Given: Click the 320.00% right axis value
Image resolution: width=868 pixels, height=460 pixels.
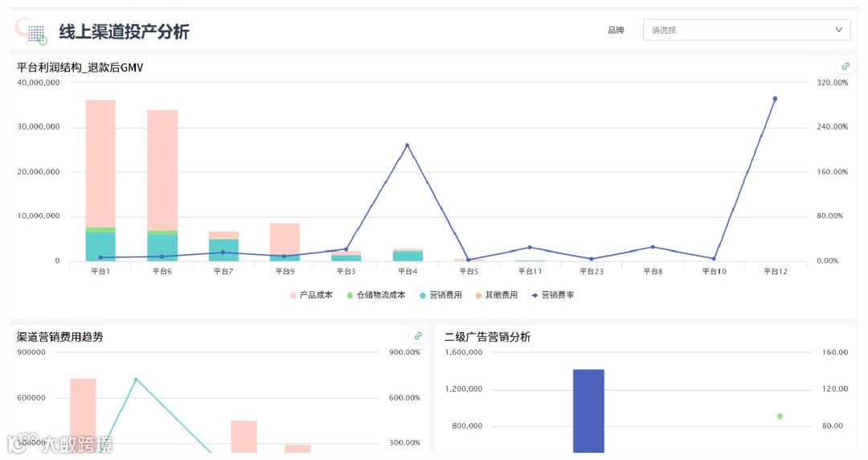Looking at the screenshot, I should coord(832,83).
